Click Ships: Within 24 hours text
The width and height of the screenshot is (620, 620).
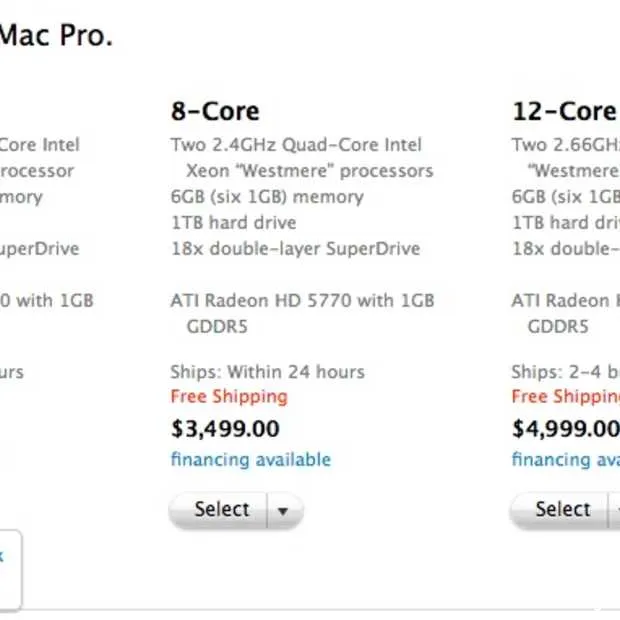pos(267,372)
